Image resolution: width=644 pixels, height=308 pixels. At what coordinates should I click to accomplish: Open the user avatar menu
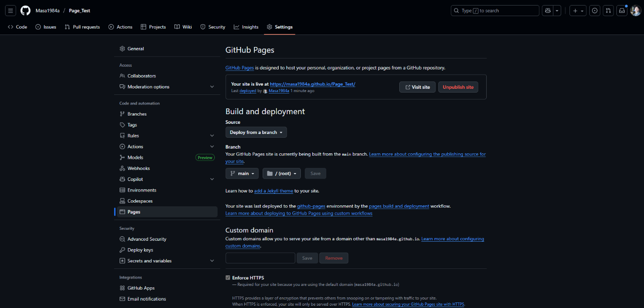coord(636,11)
